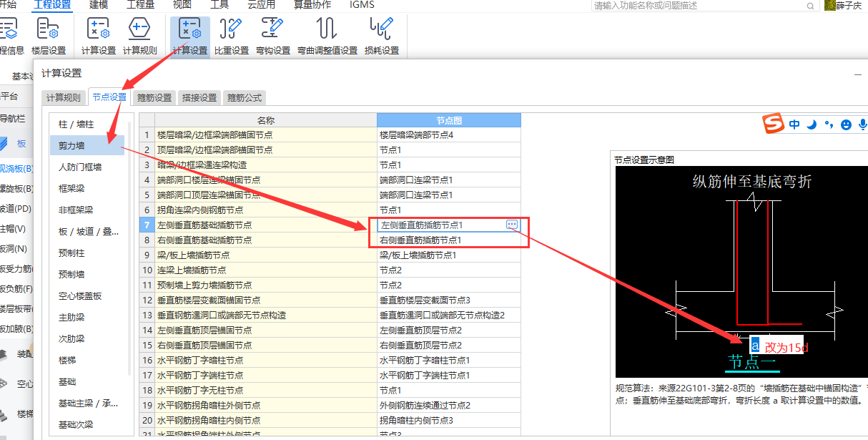Screen dimensions: 868x440
Task: Open the 视图 ribbon tab
Action: (x=182, y=5)
